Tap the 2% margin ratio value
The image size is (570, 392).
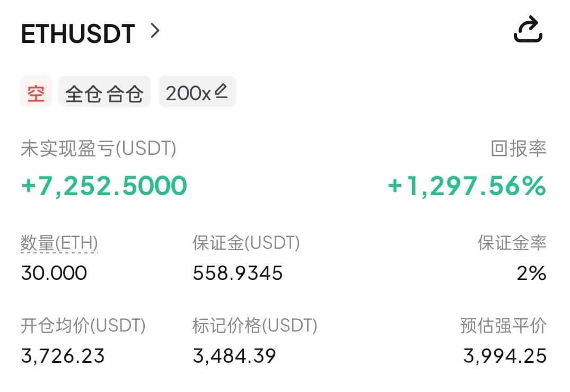(x=532, y=273)
